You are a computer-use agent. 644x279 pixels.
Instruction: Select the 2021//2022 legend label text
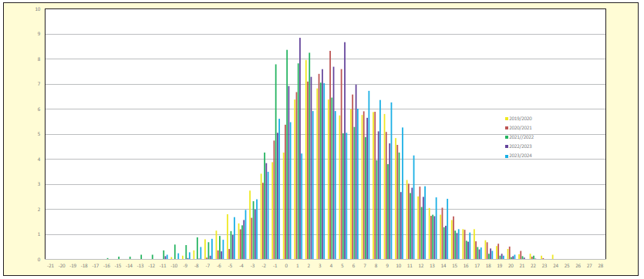(x=522, y=137)
